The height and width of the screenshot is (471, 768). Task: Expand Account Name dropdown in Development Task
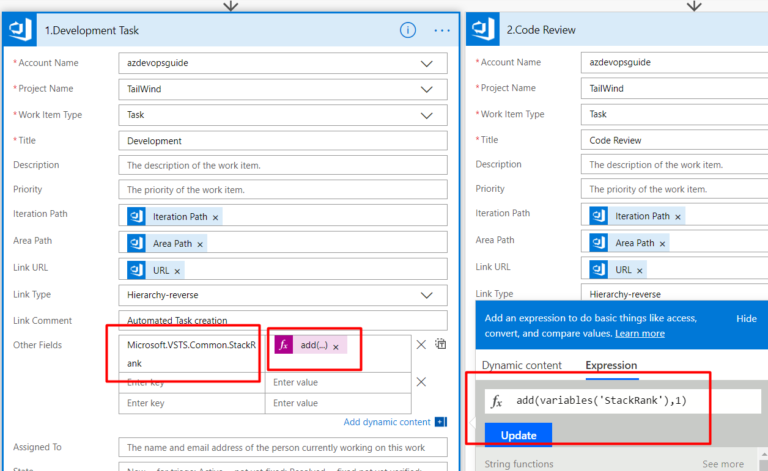coord(427,63)
